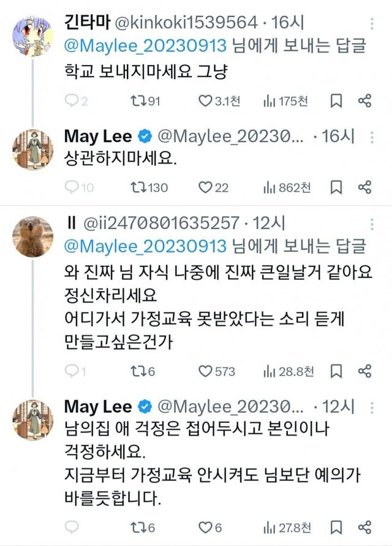This screenshot has height=546, width=392.
Task: Bookmark II's tweet with 28.8천 views
Action: 336,371
